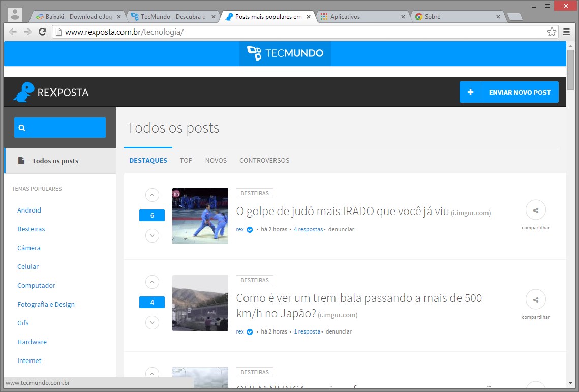The image size is (579, 392).
Task: Click the BESTEIRAS tag on trem-bala post
Action: [x=255, y=281]
